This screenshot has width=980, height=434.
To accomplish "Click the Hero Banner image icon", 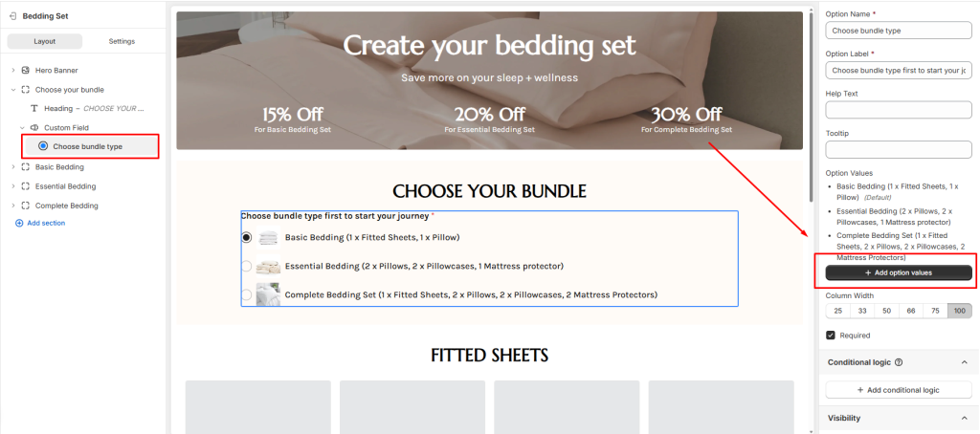I will click(x=25, y=71).
